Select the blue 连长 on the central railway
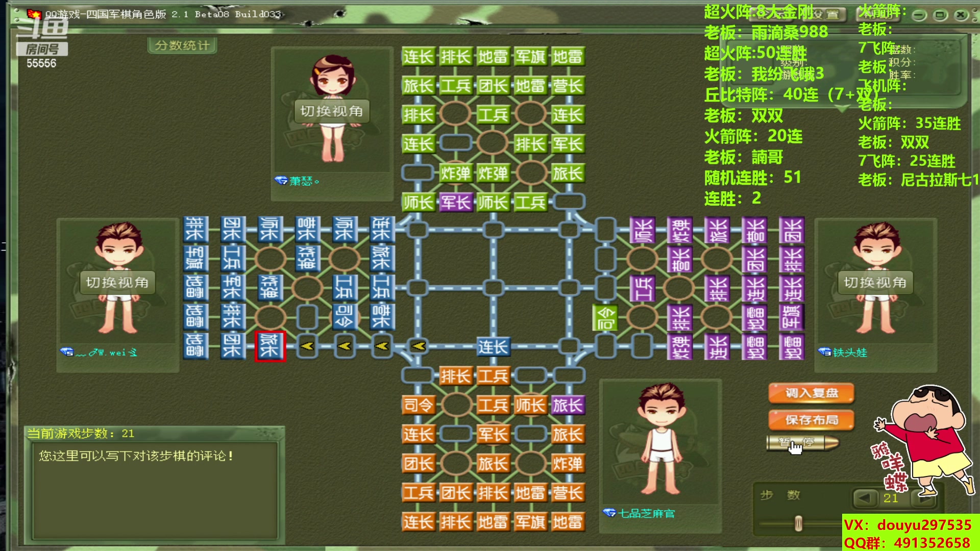 493,347
